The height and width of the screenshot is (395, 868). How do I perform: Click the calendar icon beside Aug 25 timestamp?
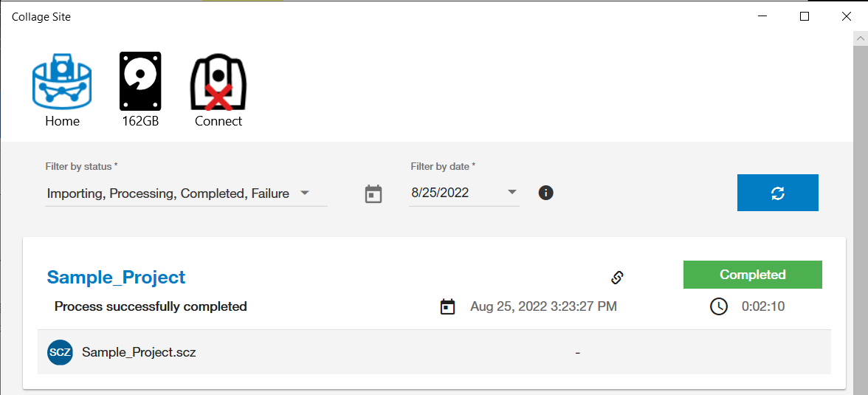[447, 306]
